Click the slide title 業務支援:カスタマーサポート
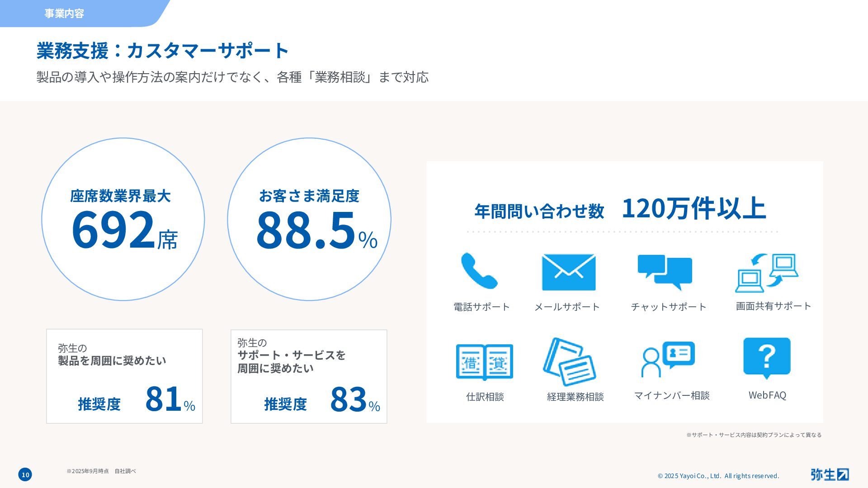The image size is (868, 488). pyautogui.click(x=162, y=51)
